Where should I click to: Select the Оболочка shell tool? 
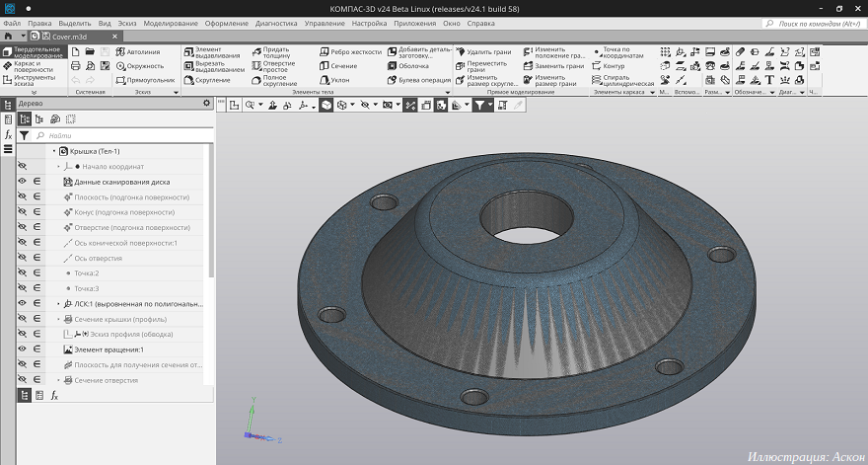(411, 66)
